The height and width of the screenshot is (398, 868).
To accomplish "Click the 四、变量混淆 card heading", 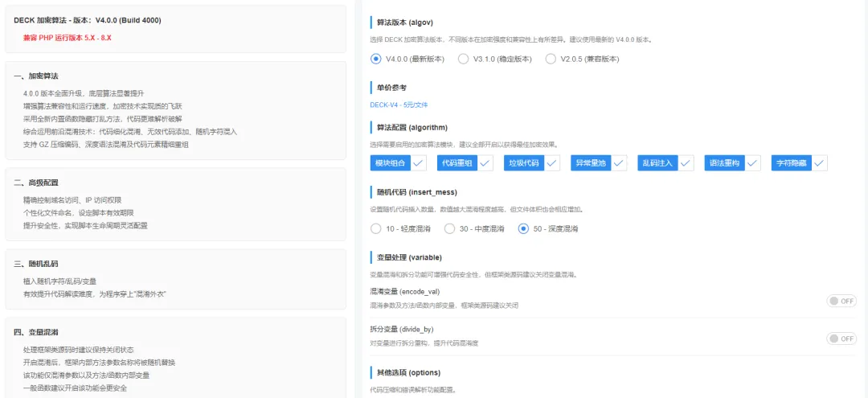I will pyautogui.click(x=36, y=332).
